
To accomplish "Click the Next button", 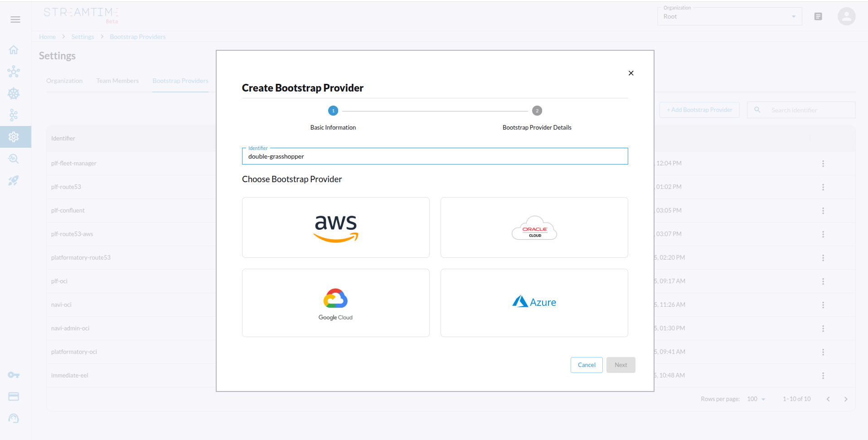I will pos(621,365).
